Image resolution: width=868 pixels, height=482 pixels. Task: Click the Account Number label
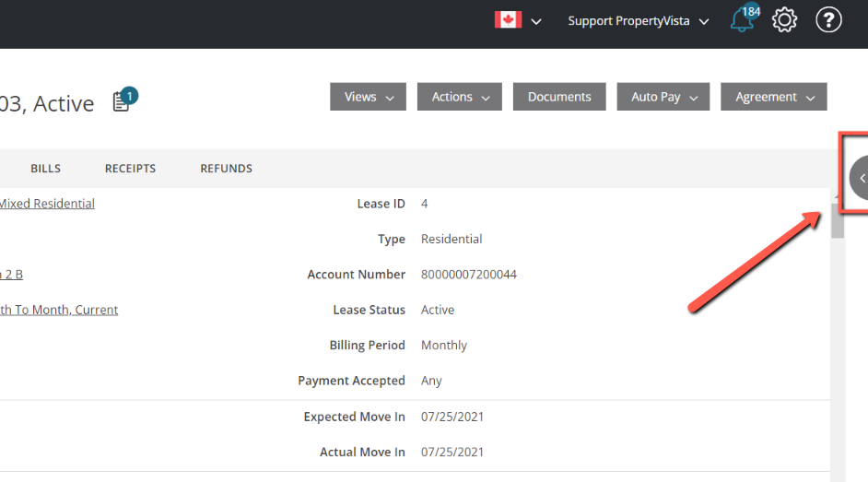coord(356,275)
